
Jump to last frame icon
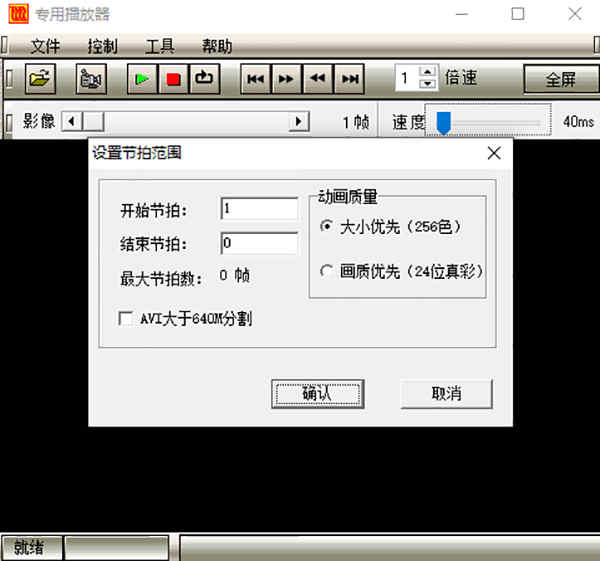349,79
